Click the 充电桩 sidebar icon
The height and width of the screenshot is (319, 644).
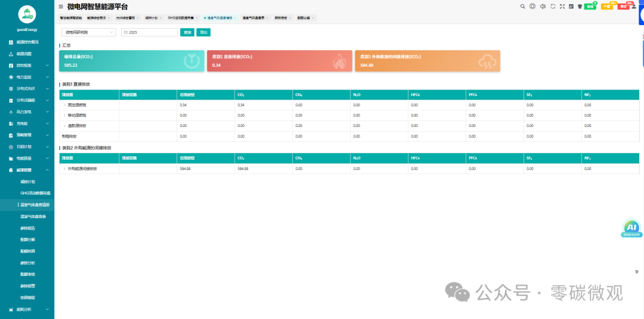coord(11,123)
